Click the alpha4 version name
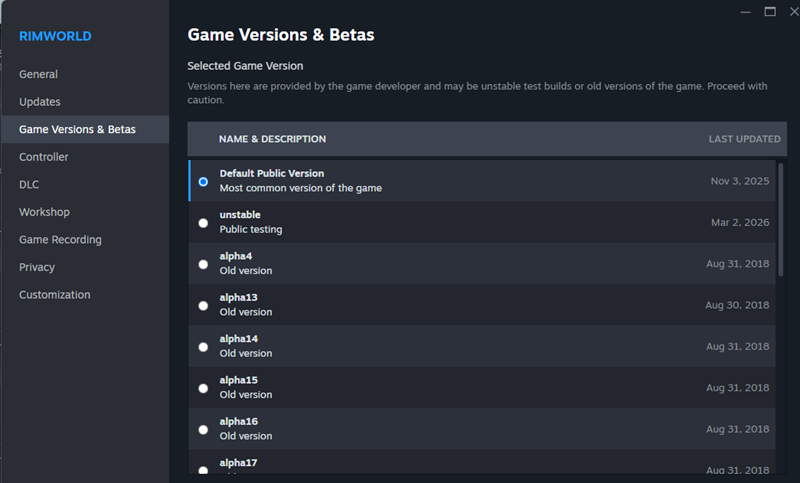 pos(236,256)
